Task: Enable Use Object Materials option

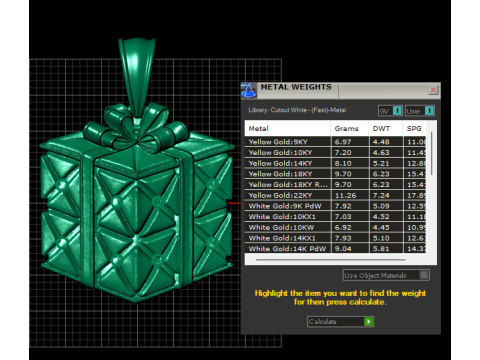Action: tap(386, 275)
